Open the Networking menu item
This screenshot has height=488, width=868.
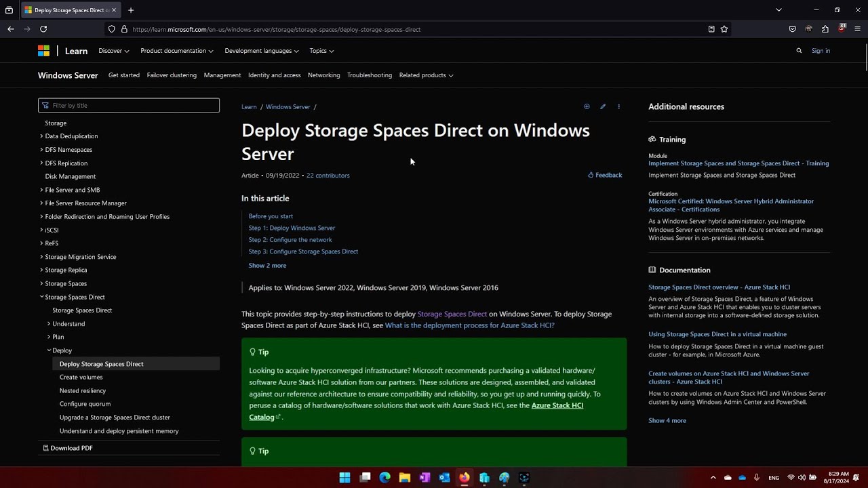point(324,75)
